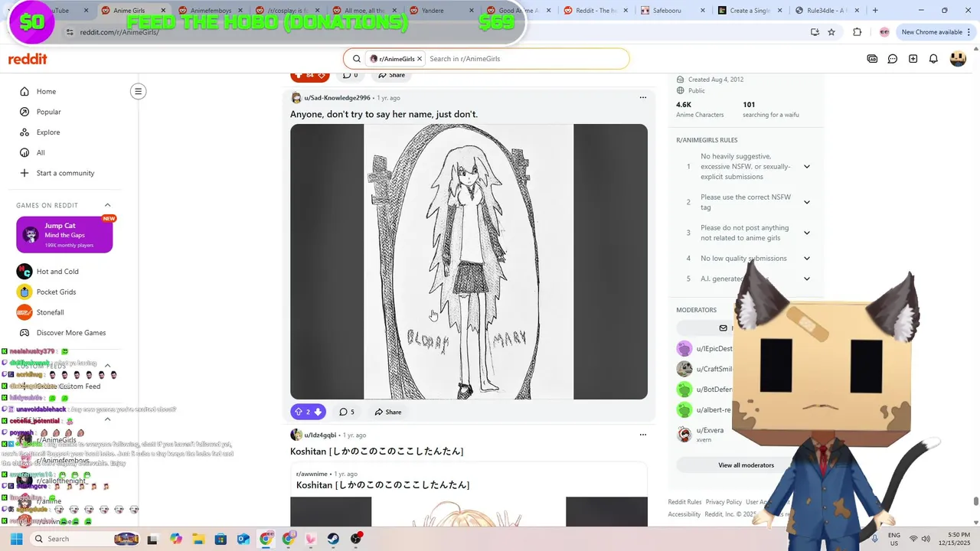Open Outlook from the taskbar
980x551 pixels.
243,539
